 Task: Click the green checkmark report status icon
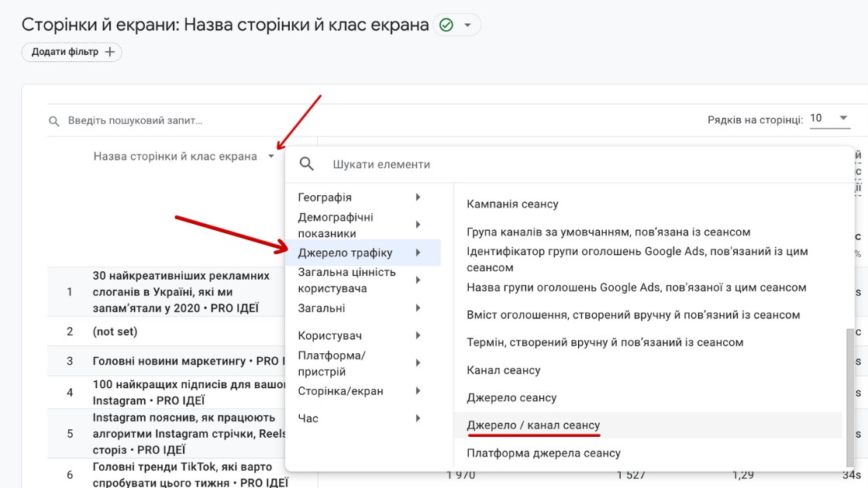pos(446,25)
